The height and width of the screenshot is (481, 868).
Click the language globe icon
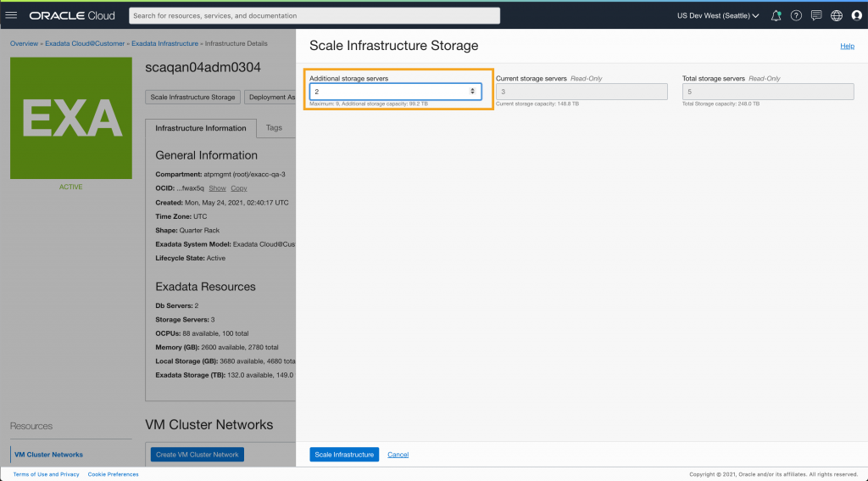(x=837, y=15)
